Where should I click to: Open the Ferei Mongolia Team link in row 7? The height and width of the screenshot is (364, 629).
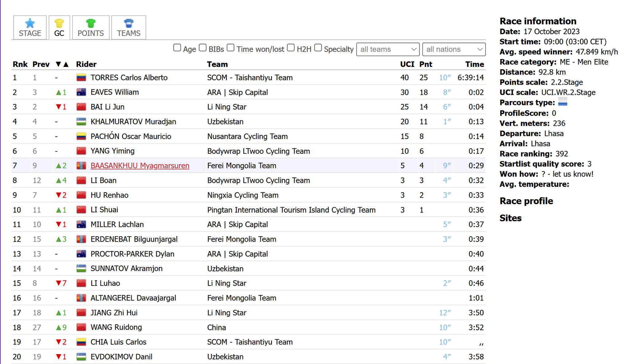(241, 166)
